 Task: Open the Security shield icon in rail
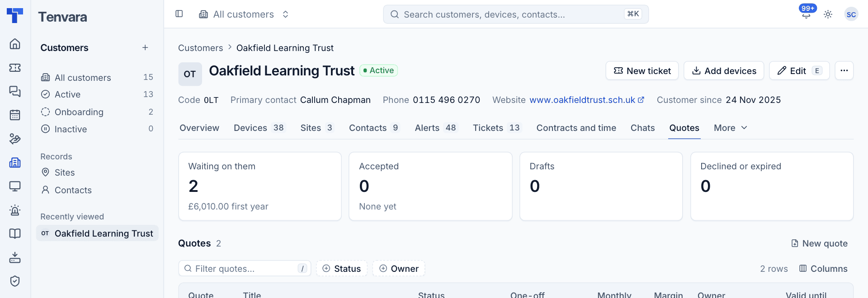coord(15,281)
